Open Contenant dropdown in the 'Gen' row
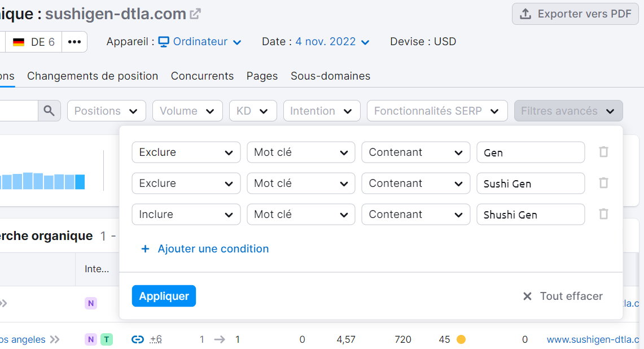Viewport: 644px width, 349px height. [415, 152]
